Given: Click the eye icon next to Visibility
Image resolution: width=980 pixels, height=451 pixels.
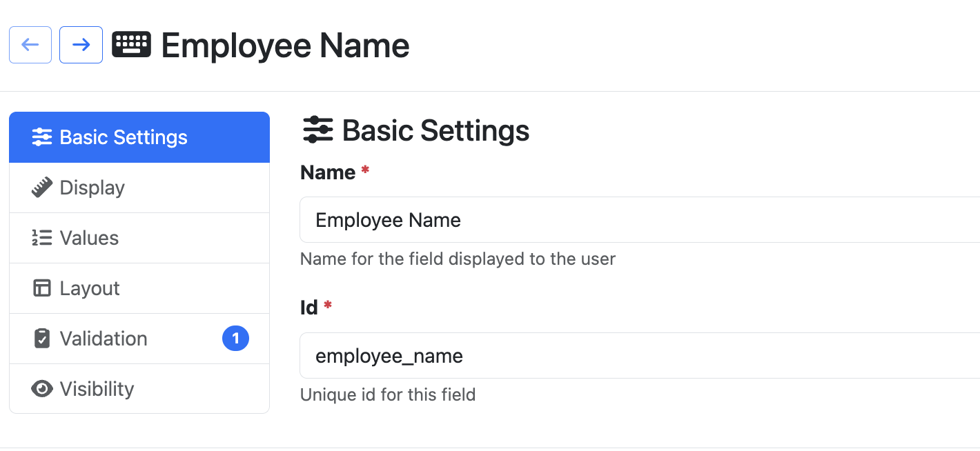Looking at the screenshot, I should click(x=42, y=389).
